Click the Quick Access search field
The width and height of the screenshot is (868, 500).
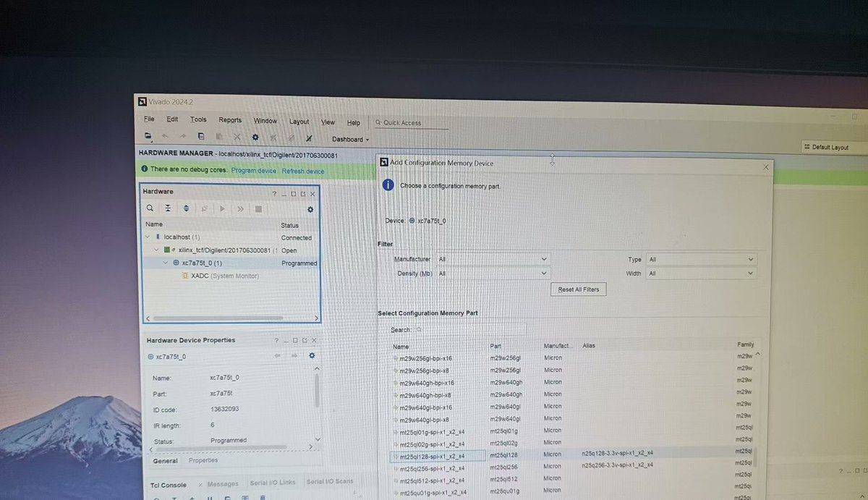click(x=411, y=123)
